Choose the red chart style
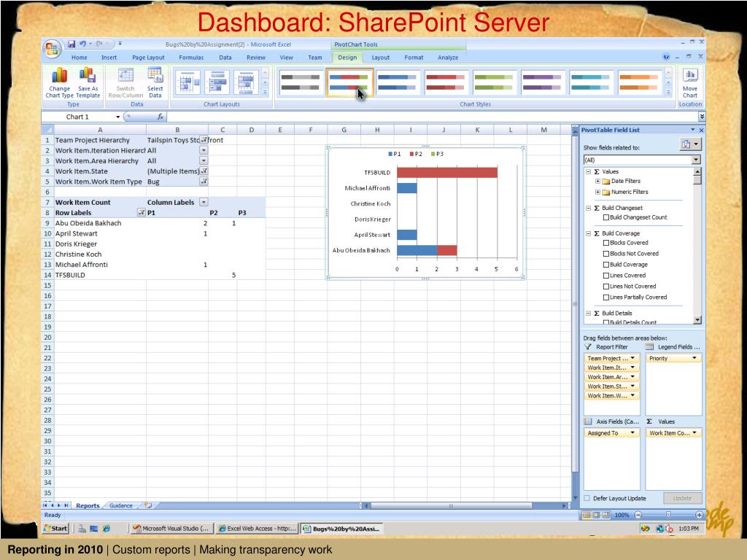747x560 pixels. pos(446,82)
